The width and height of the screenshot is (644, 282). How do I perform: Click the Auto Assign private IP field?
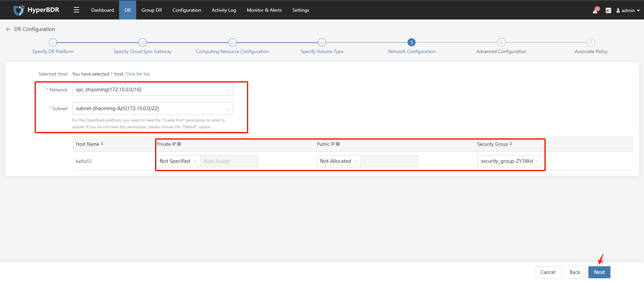pos(229,161)
